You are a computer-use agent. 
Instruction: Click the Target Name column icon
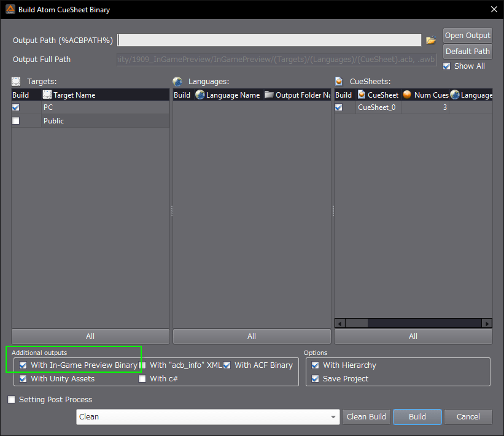47,95
